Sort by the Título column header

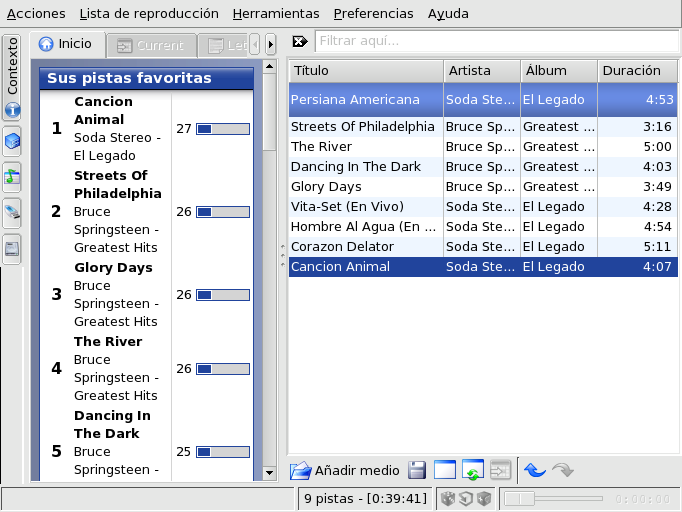coord(366,71)
